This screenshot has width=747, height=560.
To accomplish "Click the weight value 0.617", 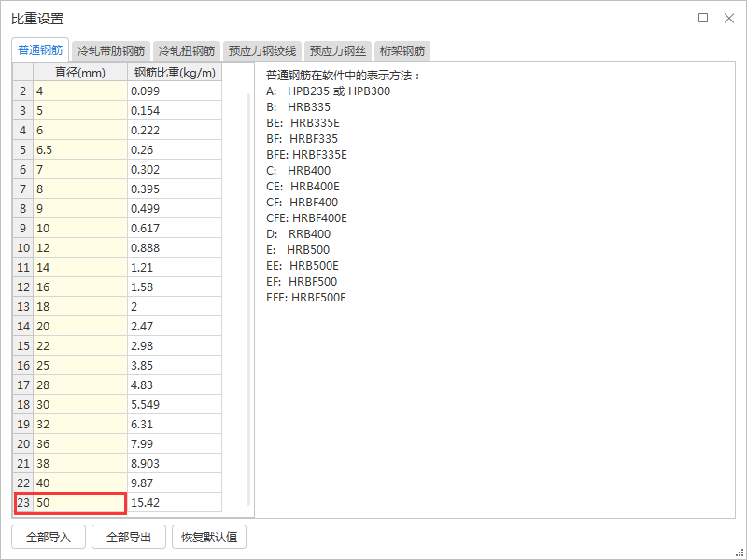I will (x=175, y=228).
